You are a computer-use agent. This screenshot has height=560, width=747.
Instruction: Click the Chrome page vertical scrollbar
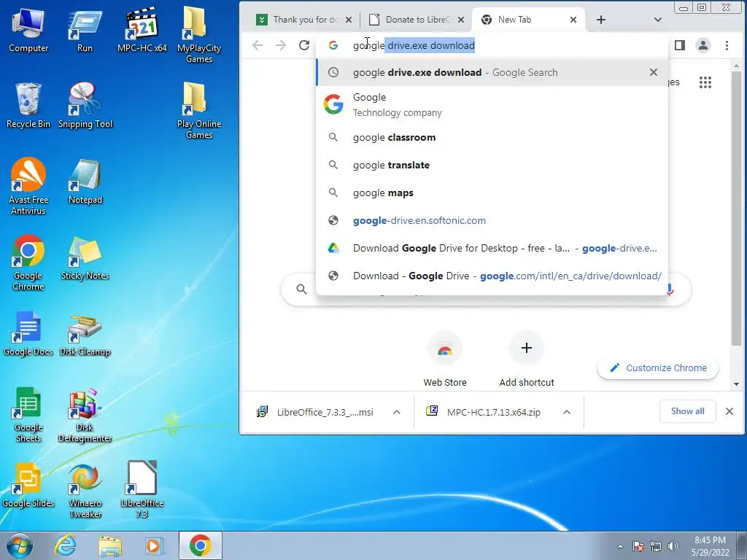(736, 207)
